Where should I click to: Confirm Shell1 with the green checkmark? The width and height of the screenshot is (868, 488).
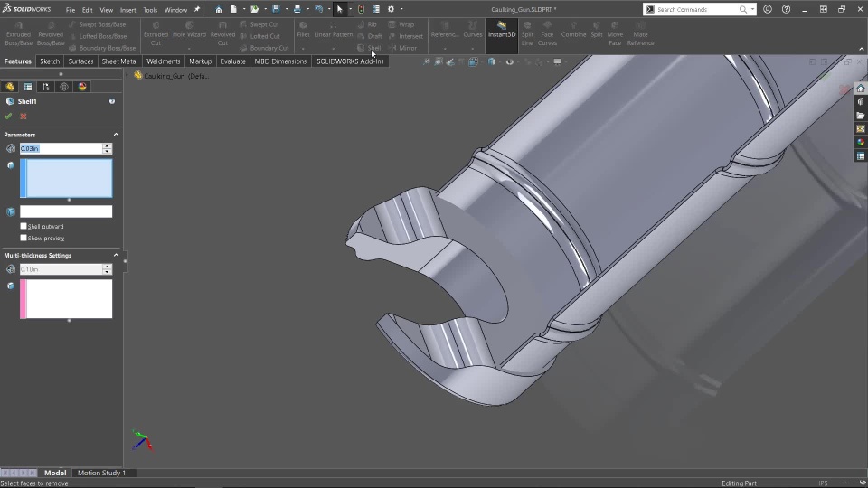pos(8,117)
